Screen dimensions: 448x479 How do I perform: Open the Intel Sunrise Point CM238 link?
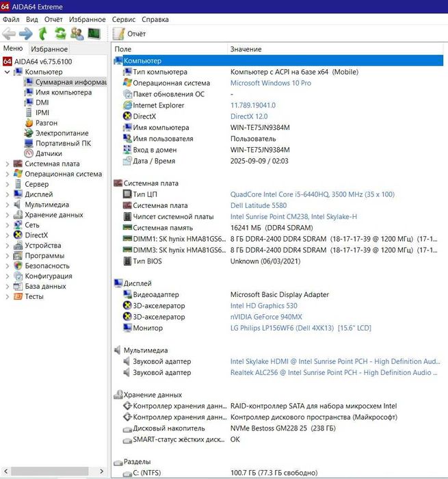(x=293, y=217)
